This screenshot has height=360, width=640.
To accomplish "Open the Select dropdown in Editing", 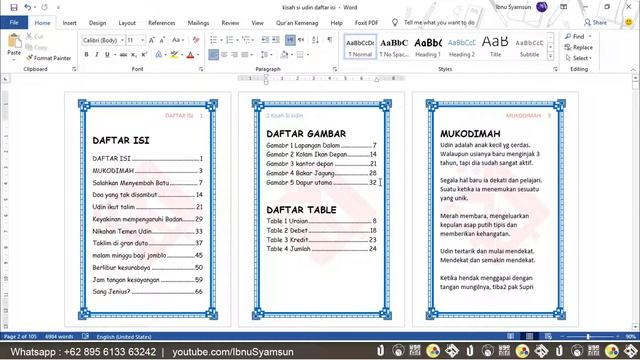I will (x=579, y=58).
